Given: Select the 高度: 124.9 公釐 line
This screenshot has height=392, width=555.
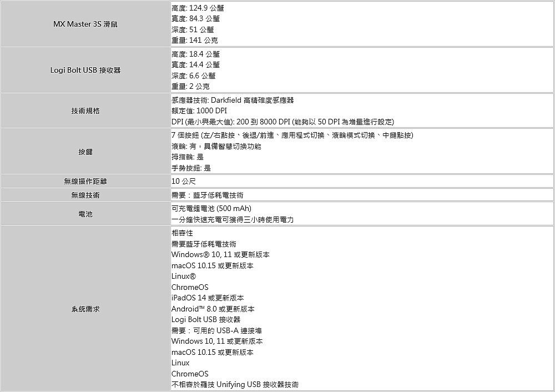Looking at the screenshot, I should point(198,8).
